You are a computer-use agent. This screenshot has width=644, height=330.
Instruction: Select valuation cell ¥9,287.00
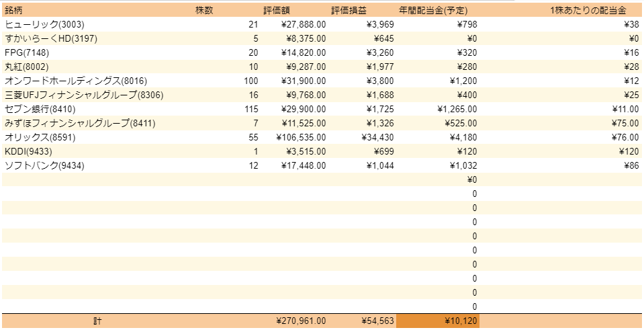(x=306, y=67)
